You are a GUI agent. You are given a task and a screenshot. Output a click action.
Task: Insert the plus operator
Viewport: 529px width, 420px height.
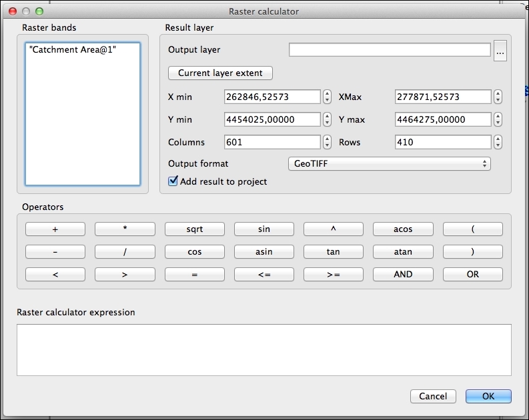[x=55, y=229]
